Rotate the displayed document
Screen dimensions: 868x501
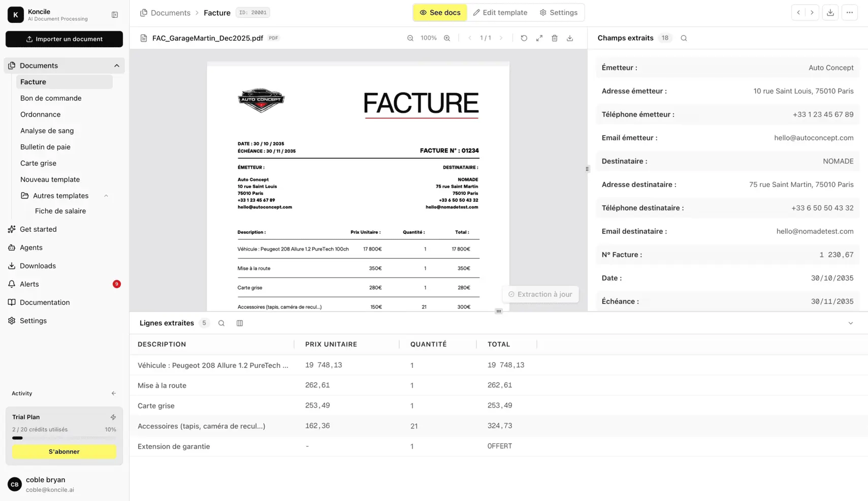pos(524,38)
